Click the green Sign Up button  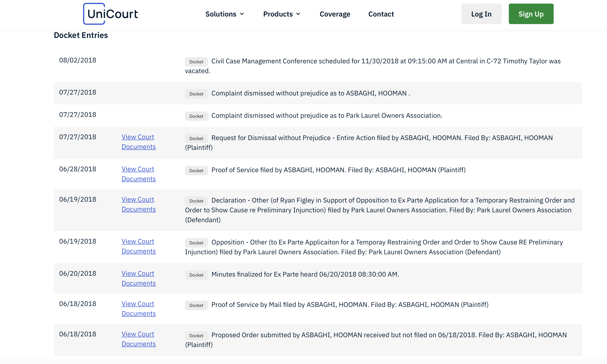pyautogui.click(x=531, y=14)
